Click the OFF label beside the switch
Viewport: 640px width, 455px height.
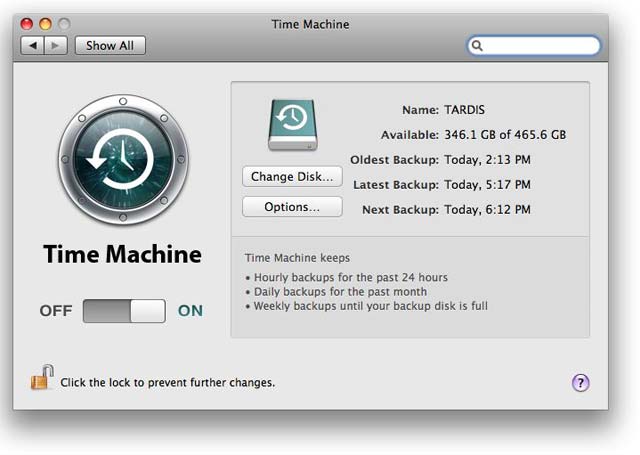pos(56,311)
